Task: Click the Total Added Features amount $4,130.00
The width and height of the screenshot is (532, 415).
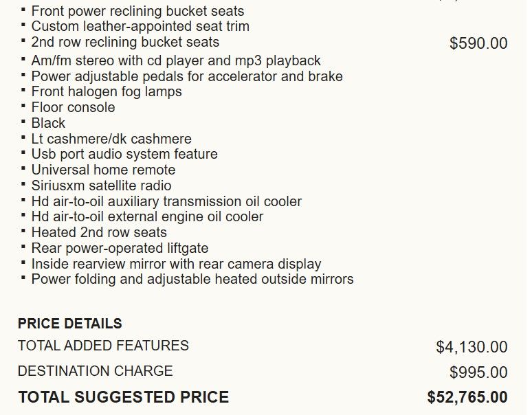Action: point(472,347)
